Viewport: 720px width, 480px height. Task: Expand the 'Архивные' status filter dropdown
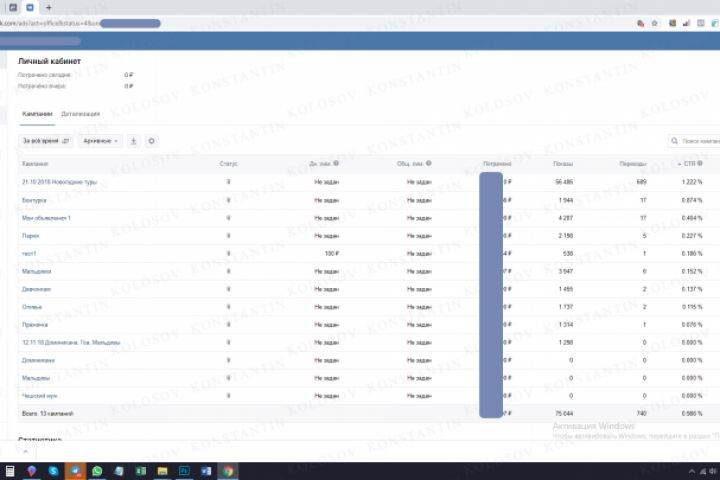tap(100, 141)
